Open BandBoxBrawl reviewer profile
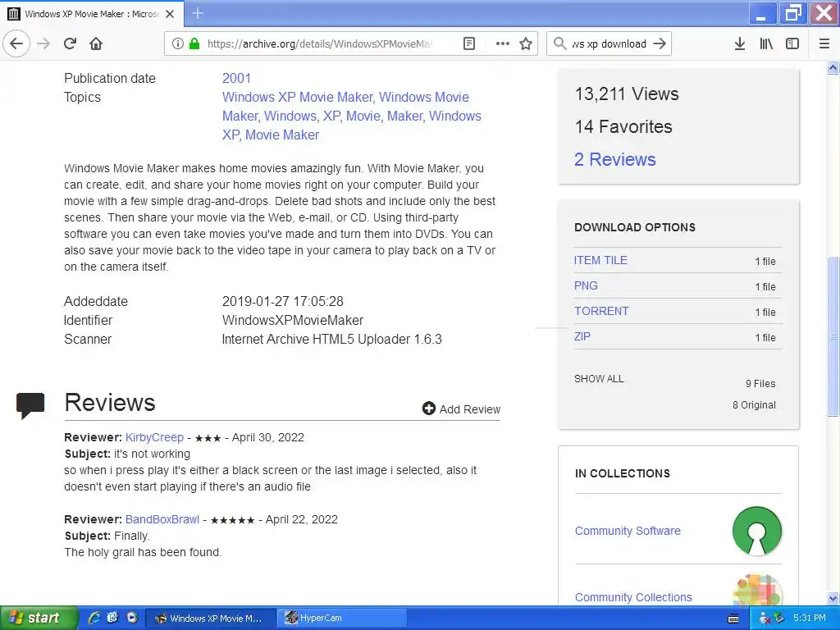840x630 pixels. coord(162,519)
